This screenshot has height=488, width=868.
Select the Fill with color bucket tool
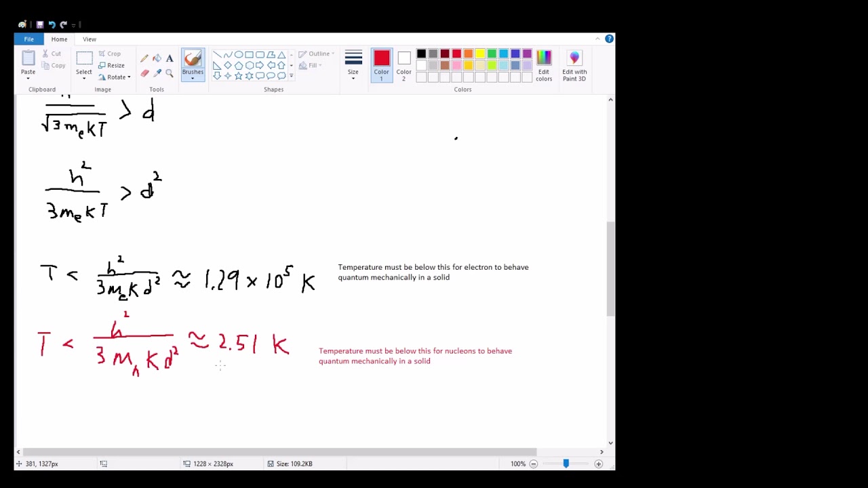click(x=157, y=58)
